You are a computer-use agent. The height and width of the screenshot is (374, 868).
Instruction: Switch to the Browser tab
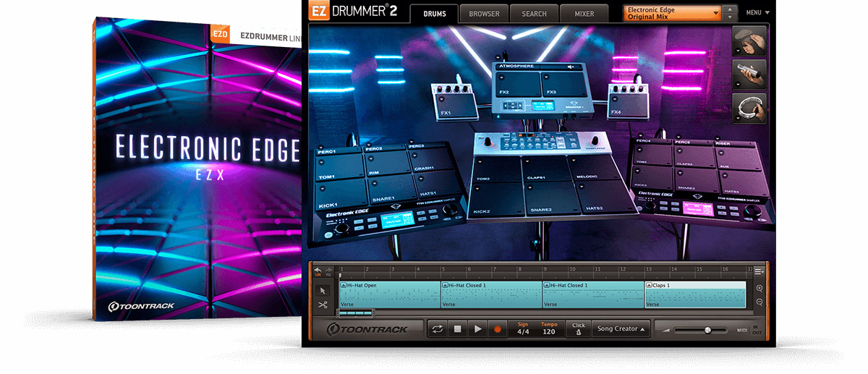click(483, 14)
